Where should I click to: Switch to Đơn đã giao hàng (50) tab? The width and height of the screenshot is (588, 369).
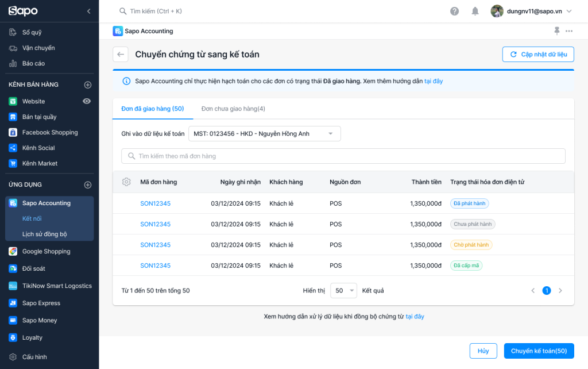coord(153,109)
